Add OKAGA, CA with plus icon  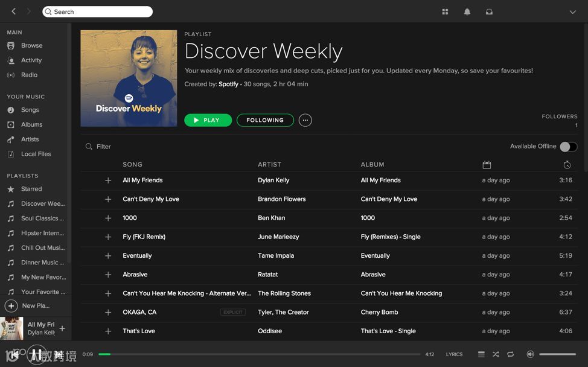click(108, 312)
